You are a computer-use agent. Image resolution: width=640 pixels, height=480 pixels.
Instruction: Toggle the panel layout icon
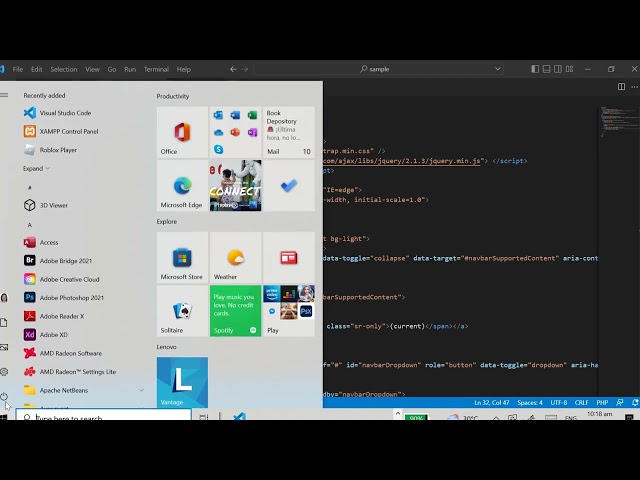tap(547, 69)
